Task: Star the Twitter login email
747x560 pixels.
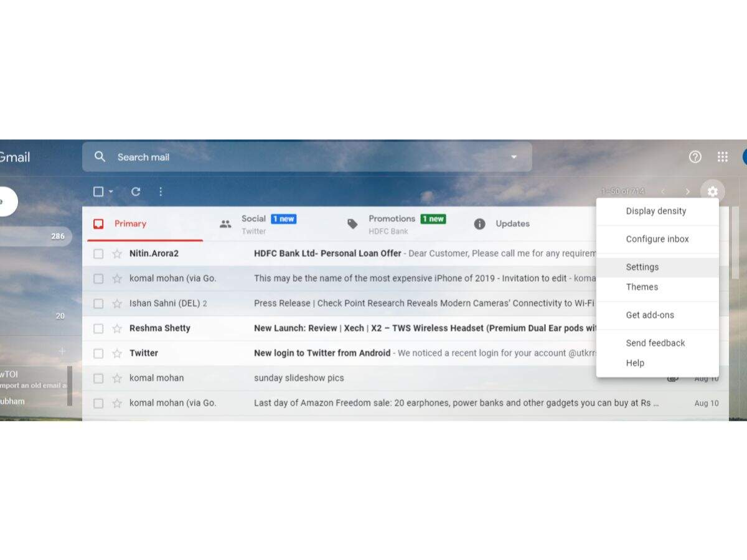Action: point(117,353)
